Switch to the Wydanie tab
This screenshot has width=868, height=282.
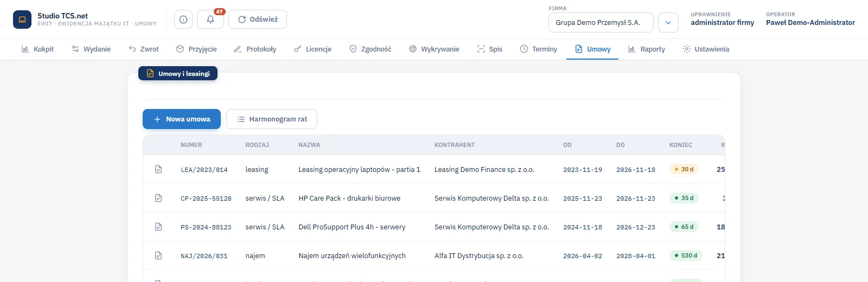pyautogui.click(x=91, y=49)
